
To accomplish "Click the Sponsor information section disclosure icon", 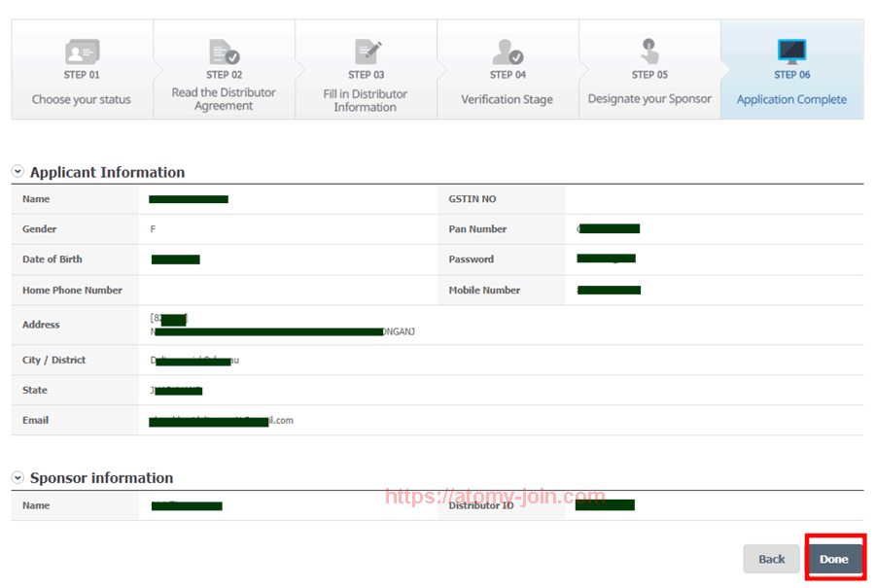I will tap(17, 477).
